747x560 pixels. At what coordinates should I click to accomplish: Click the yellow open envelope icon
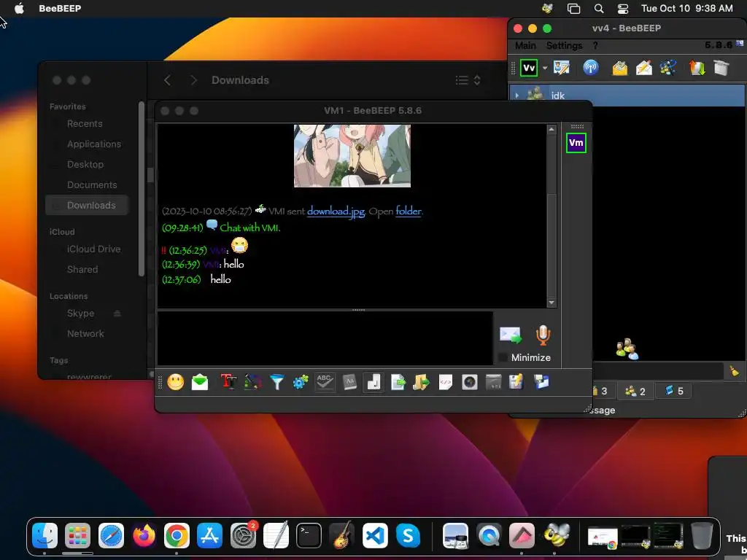tap(620, 68)
